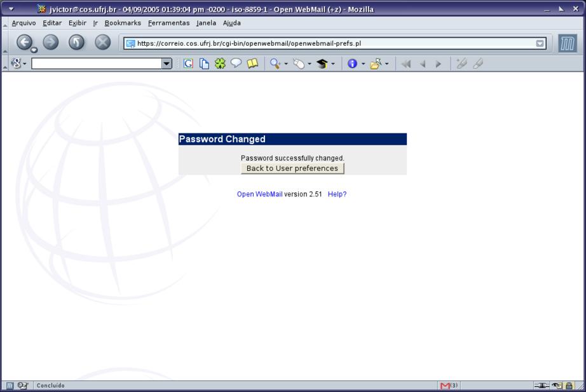Expand the URL address bar history dropdown
The width and height of the screenshot is (586, 392).
click(x=540, y=44)
